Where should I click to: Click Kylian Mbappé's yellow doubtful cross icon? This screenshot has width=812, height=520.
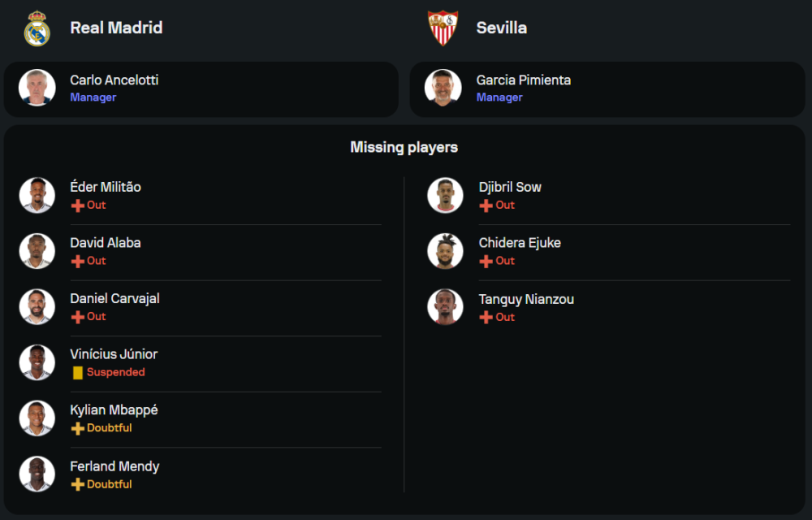[78, 428]
